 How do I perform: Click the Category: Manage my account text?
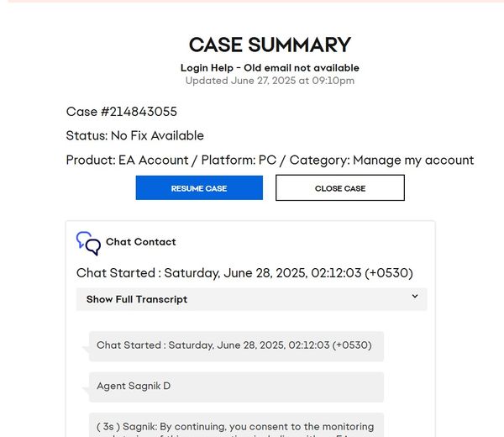coord(381,160)
